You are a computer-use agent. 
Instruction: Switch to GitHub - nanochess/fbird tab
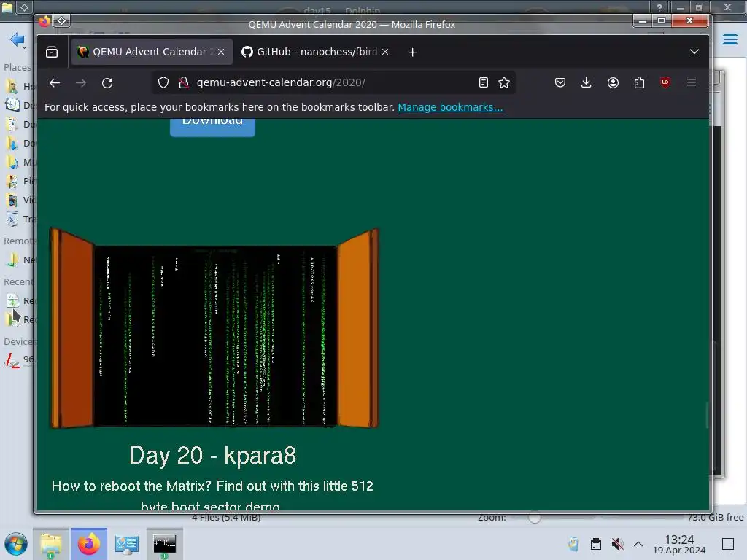[315, 52]
